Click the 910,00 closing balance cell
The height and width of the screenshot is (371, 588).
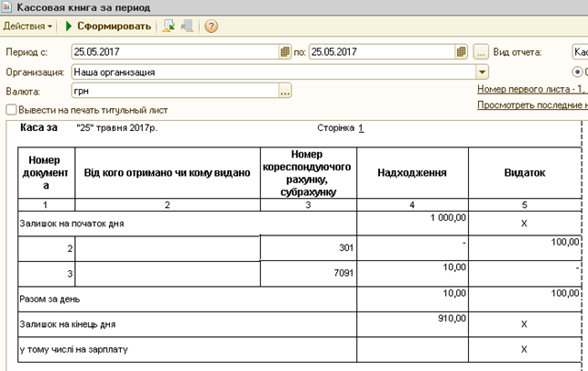[412, 324]
